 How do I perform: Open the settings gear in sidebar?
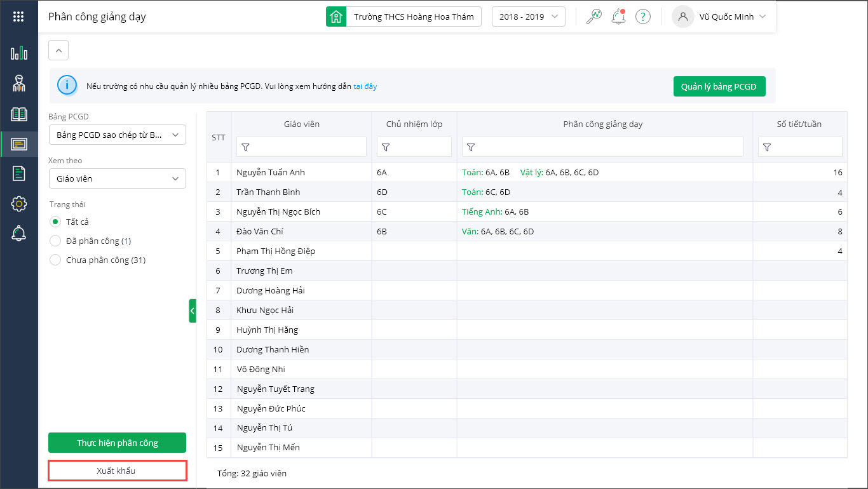[x=19, y=204]
